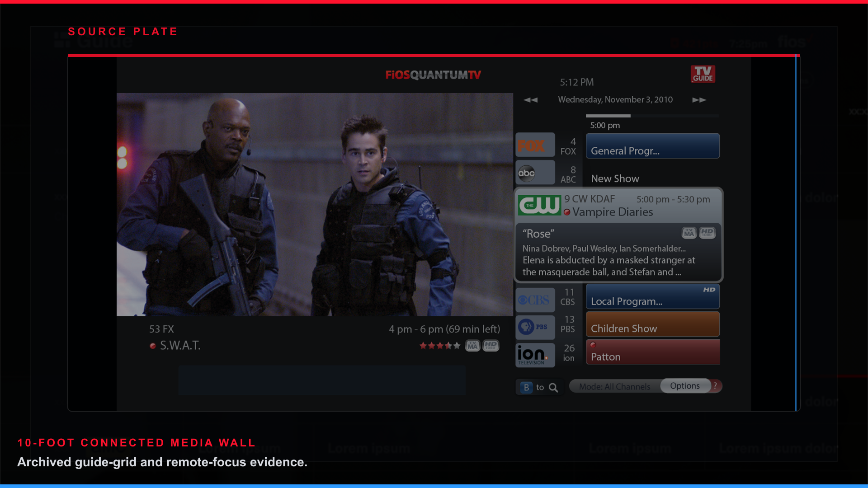Image resolution: width=868 pixels, height=488 pixels.
Task: Click the 5:12 PM clock text
Action: point(577,82)
